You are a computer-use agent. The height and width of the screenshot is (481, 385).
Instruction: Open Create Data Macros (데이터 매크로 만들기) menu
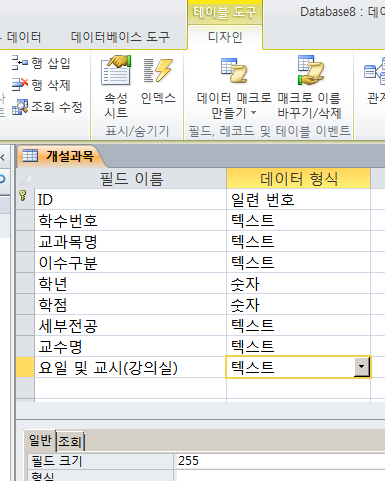coord(234,89)
